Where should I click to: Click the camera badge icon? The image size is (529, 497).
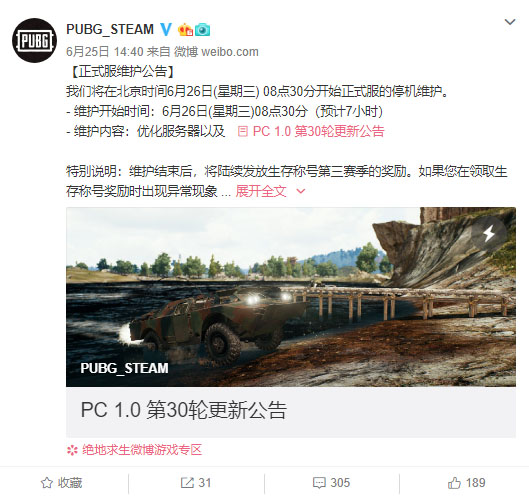202,30
